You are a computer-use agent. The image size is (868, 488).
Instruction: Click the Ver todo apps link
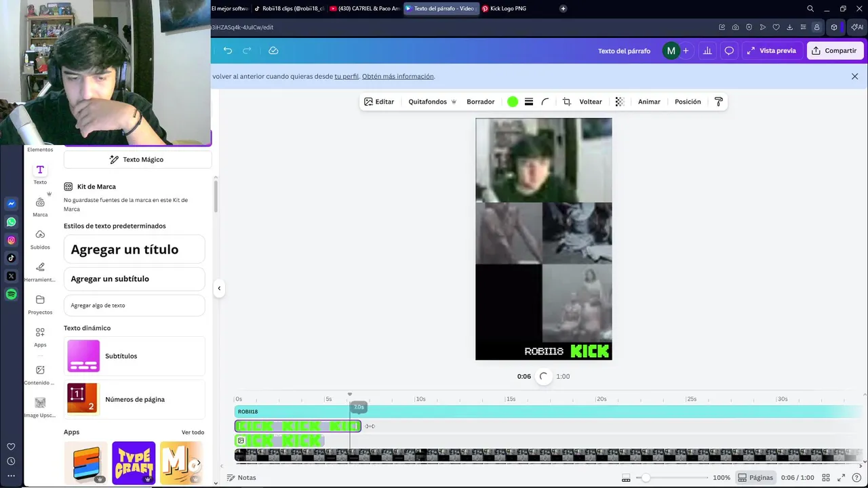193,432
